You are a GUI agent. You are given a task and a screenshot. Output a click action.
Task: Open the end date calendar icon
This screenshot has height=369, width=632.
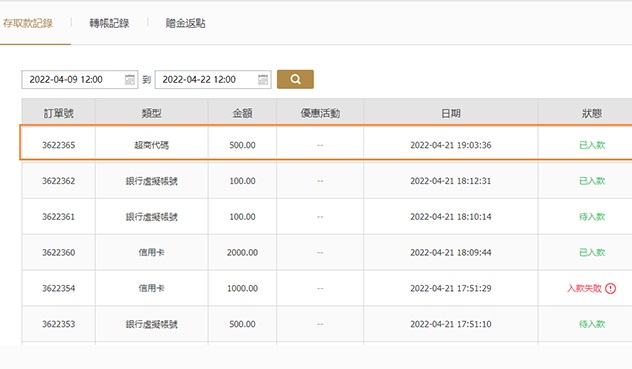pos(263,79)
